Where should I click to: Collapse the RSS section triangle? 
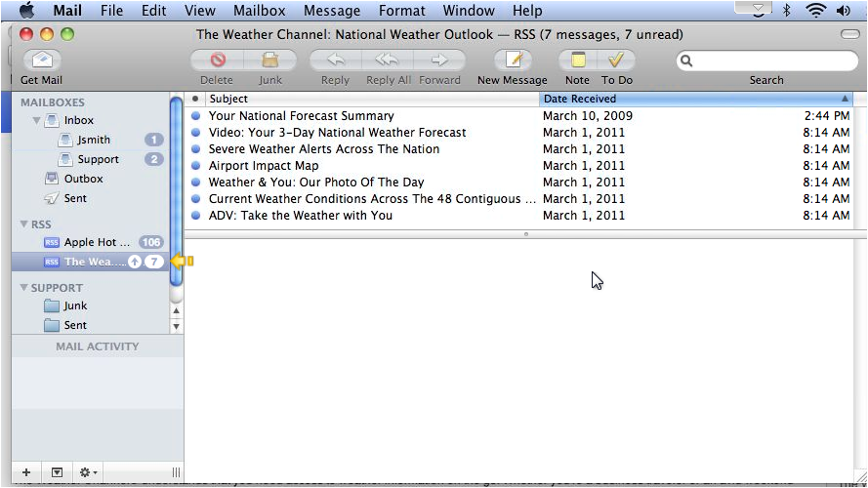[x=23, y=224]
